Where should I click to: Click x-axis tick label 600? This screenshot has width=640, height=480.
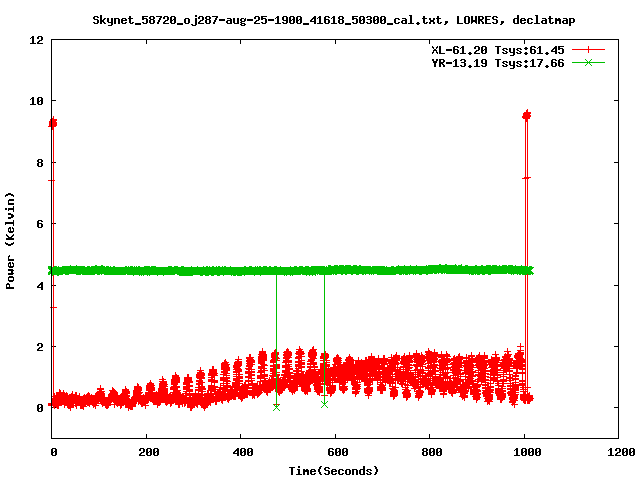tap(338, 452)
